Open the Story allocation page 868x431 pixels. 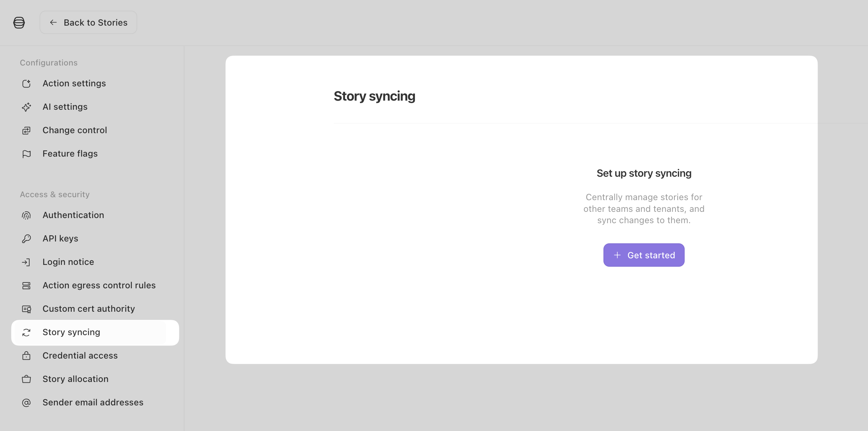click(x=95, y=379)
